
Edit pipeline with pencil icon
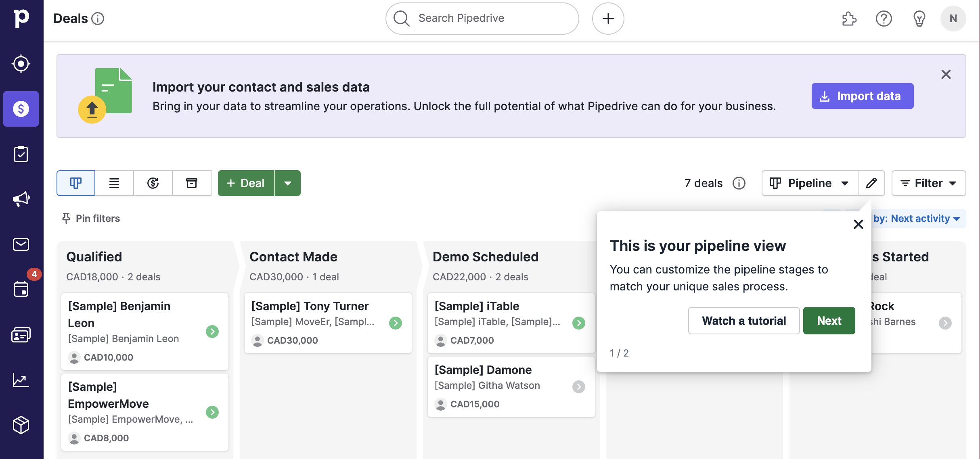[x=871, y=183]
